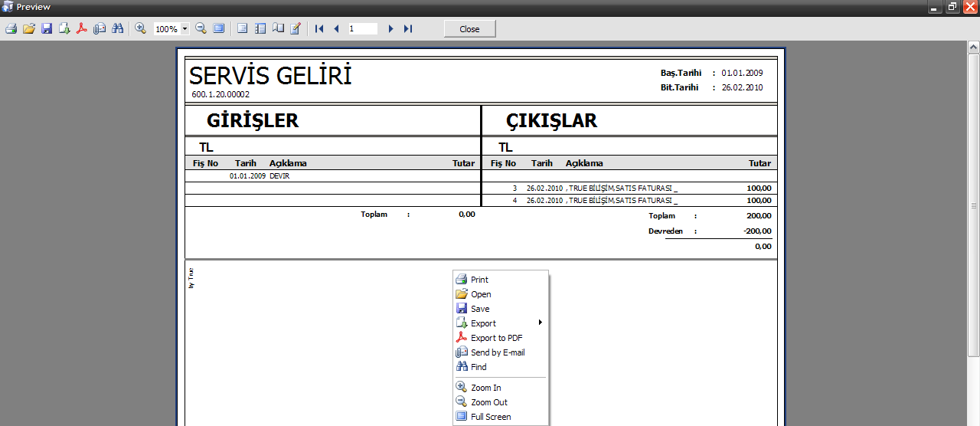Select Full Screen in the context menu
The width and height of the screenshot is (980, 426).
click(x=491, y=417)
